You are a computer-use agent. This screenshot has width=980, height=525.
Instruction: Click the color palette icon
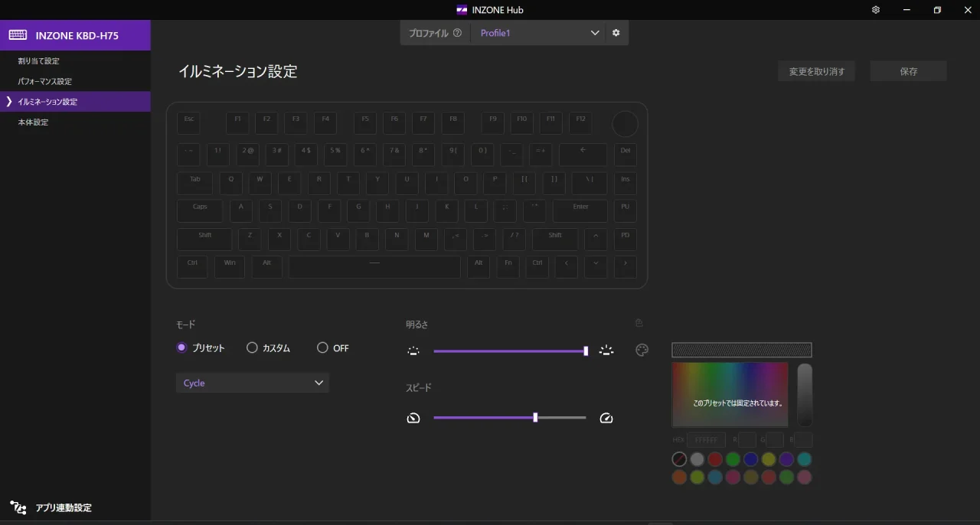click(642, 351)
